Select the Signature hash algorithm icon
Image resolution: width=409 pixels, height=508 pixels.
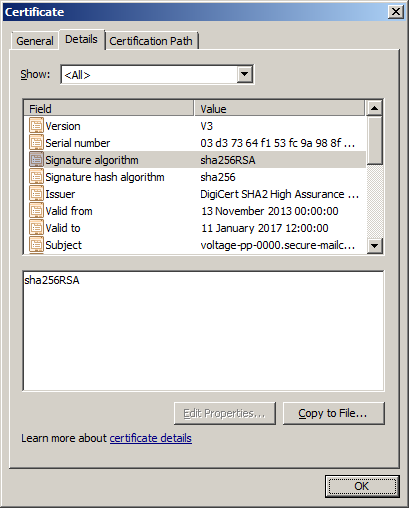point(36,177)
